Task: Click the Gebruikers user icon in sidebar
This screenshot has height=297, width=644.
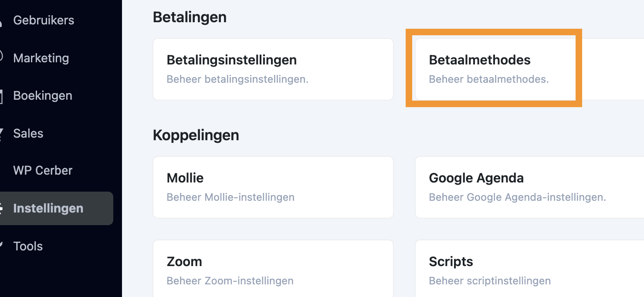Action: (1, 20)
